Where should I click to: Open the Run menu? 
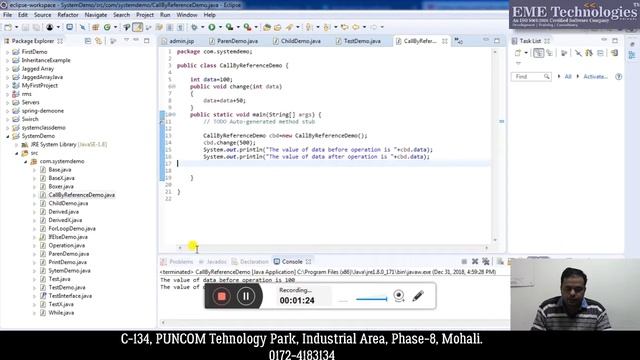[x=165, y=15]
